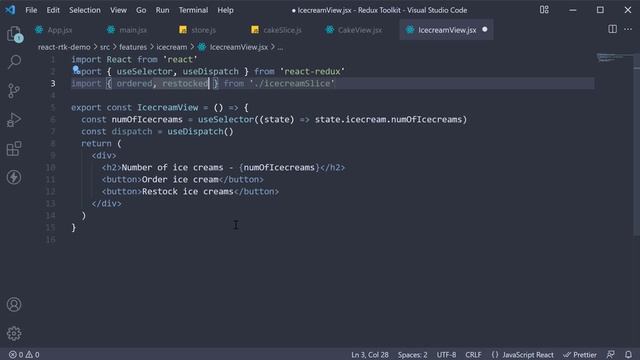Viewport: 640px width, 360px height.
Task: Click line number 10 in gutter
Action: coord(50,167)
